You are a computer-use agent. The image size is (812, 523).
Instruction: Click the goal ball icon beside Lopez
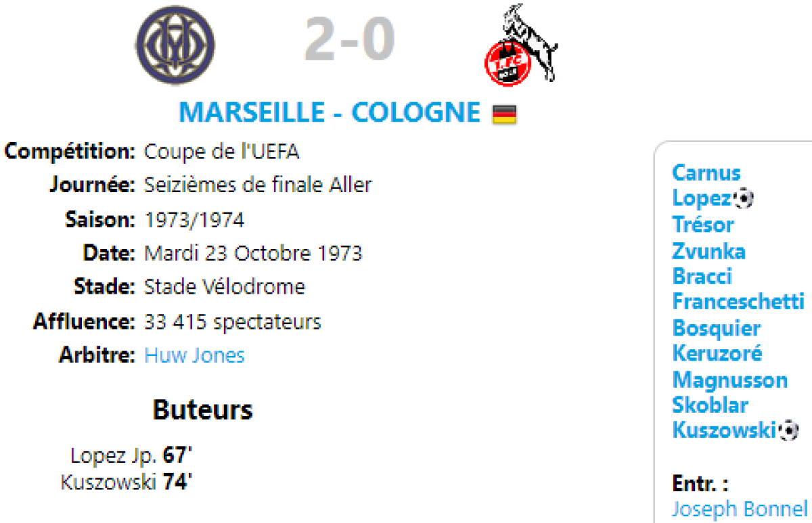click(x=744, y=199)
